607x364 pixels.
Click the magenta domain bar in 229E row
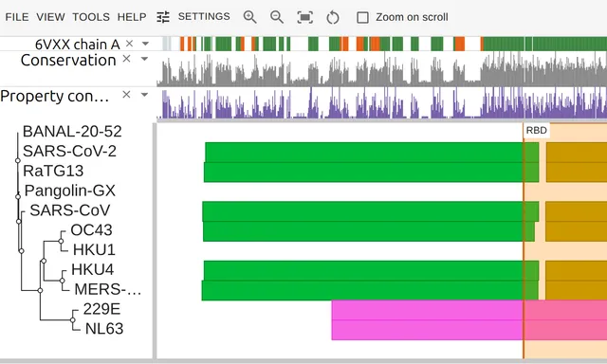point(469,310)
